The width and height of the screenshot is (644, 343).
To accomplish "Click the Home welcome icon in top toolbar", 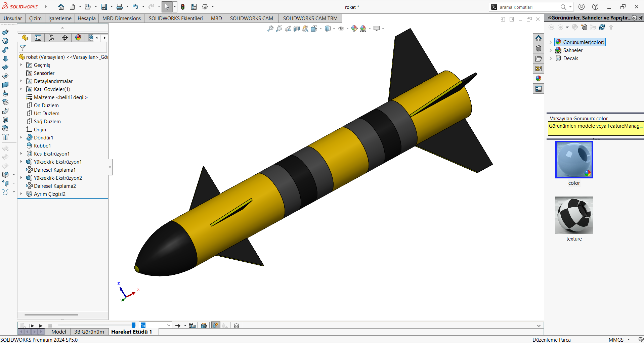I will pos(61,7).
